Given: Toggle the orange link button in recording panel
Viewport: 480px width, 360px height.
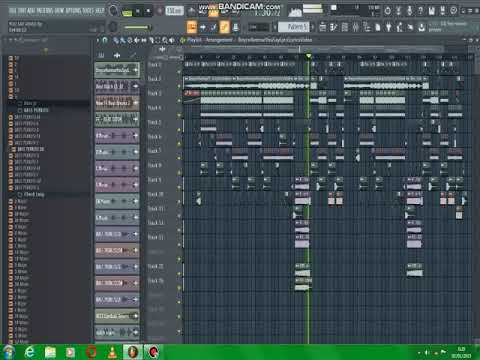Looking at the screenshot, I should click(x=224, y=27).
